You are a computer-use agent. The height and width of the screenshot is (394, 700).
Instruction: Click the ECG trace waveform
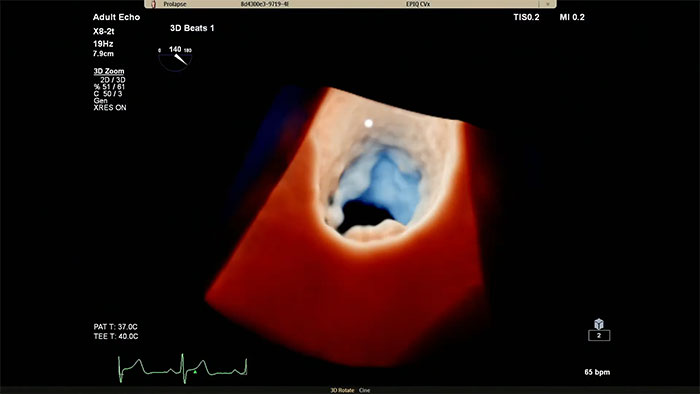183,369
